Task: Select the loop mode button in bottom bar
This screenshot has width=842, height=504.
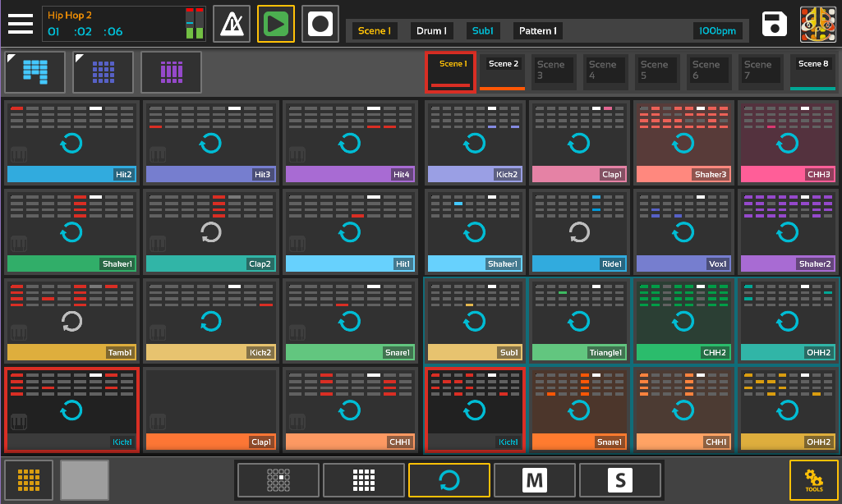Action: click(449, 480)
